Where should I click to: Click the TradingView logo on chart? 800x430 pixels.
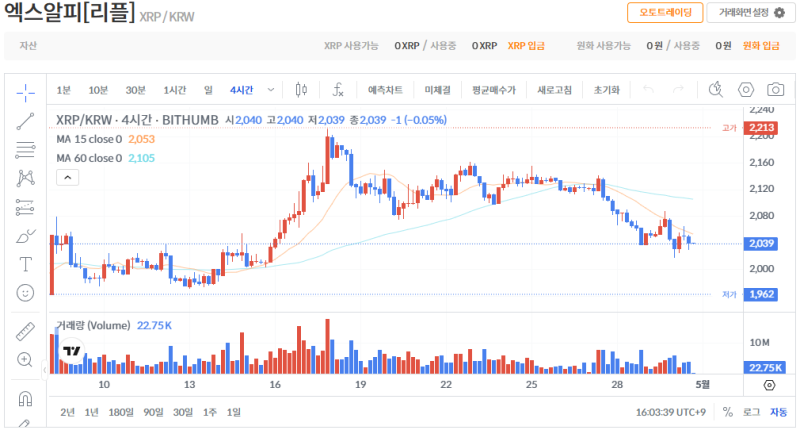71,350
